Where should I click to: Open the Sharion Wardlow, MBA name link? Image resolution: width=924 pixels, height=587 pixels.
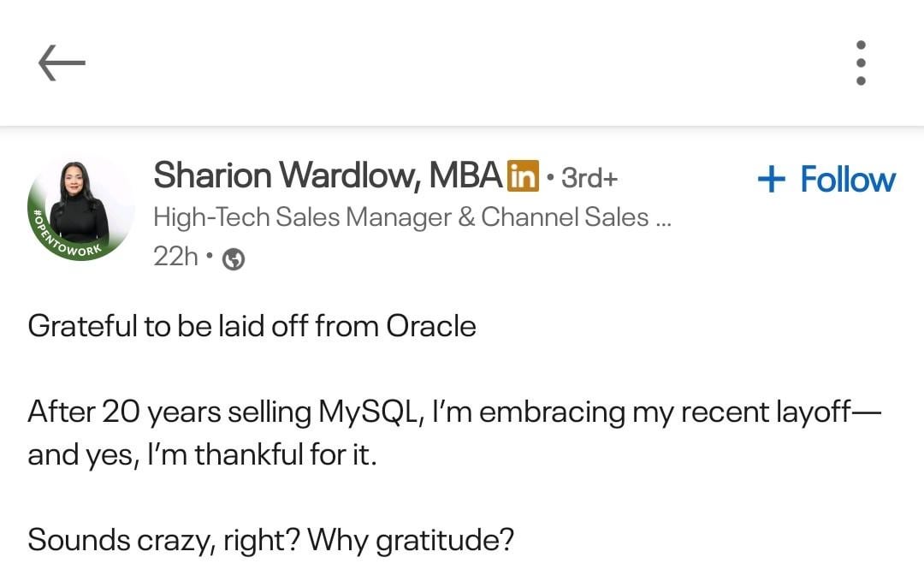[x=327, y=175]
